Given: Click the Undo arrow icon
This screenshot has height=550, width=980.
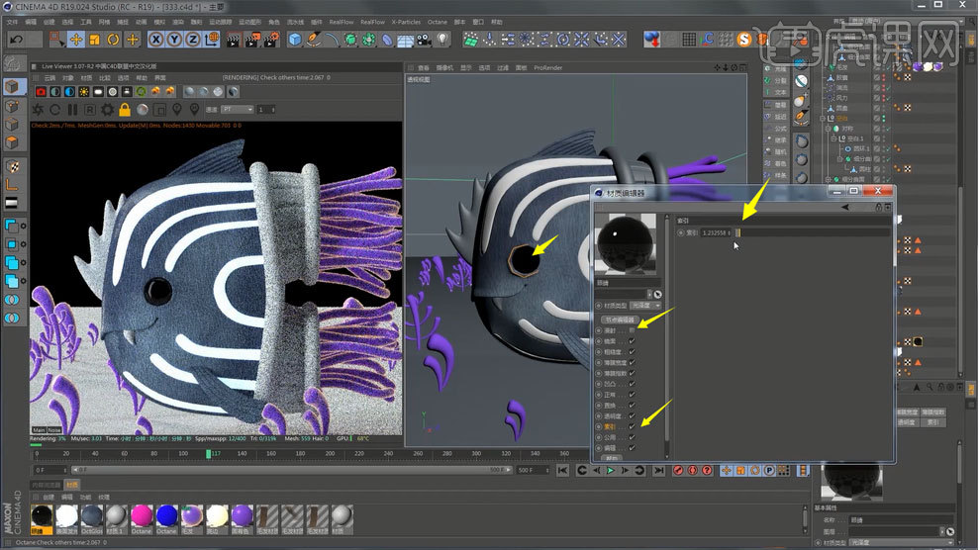Looking at the screenshot, I should coord(16,40).
